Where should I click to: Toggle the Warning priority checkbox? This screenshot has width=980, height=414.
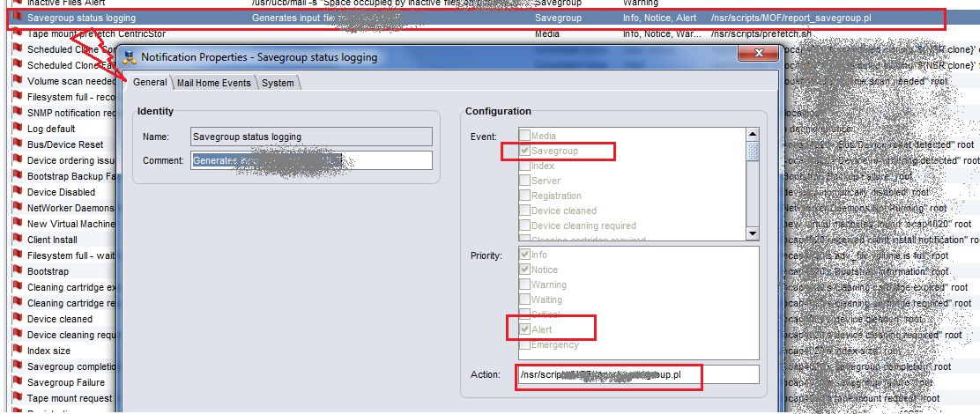pos(524,285)
